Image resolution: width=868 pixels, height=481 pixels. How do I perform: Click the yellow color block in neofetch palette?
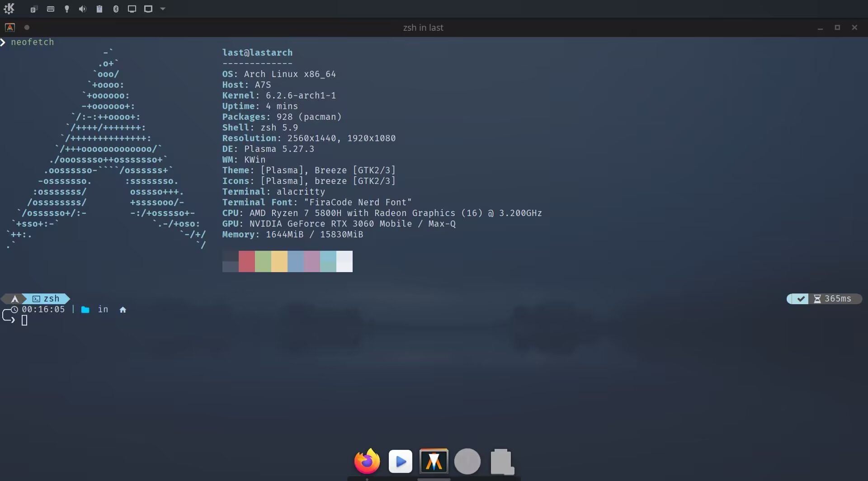pos(279,261)
